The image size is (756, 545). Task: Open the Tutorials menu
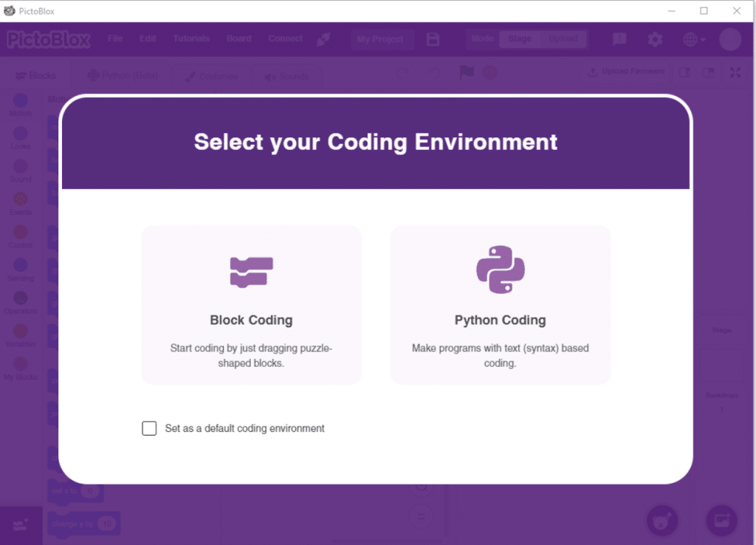coord(191,38)
